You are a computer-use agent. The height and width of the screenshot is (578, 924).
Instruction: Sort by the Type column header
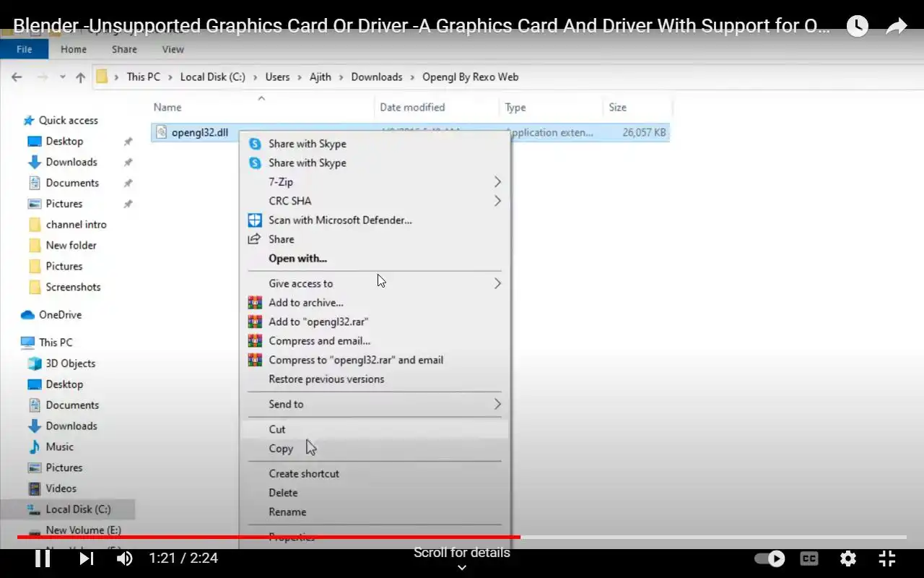pos(515,107)
